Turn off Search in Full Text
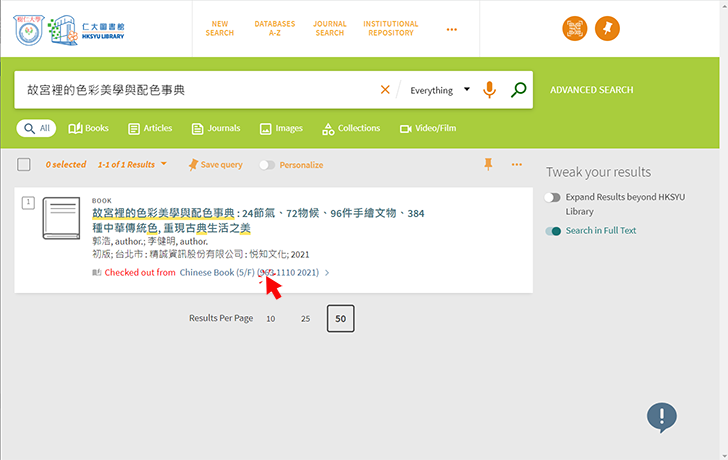Image resolution: width=728 pixels, height=460 pixels. 553,231
